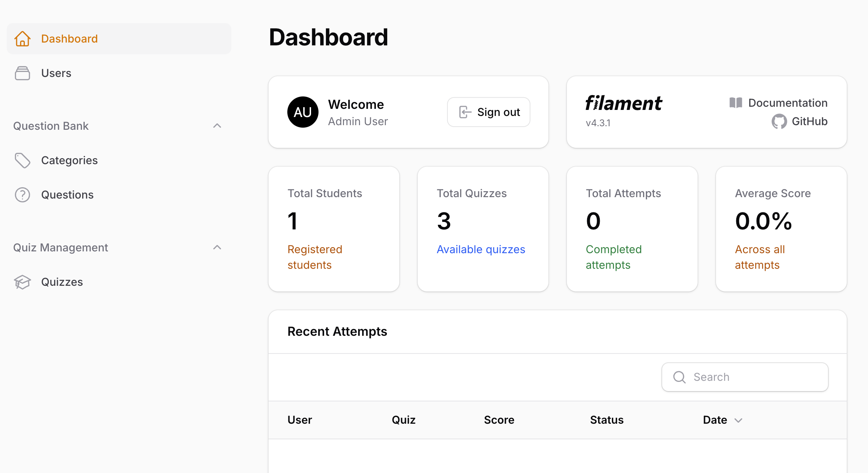Viewport: 868px width, 473px height.
Task: Open the Users menu item
Action: click(56, 73)
